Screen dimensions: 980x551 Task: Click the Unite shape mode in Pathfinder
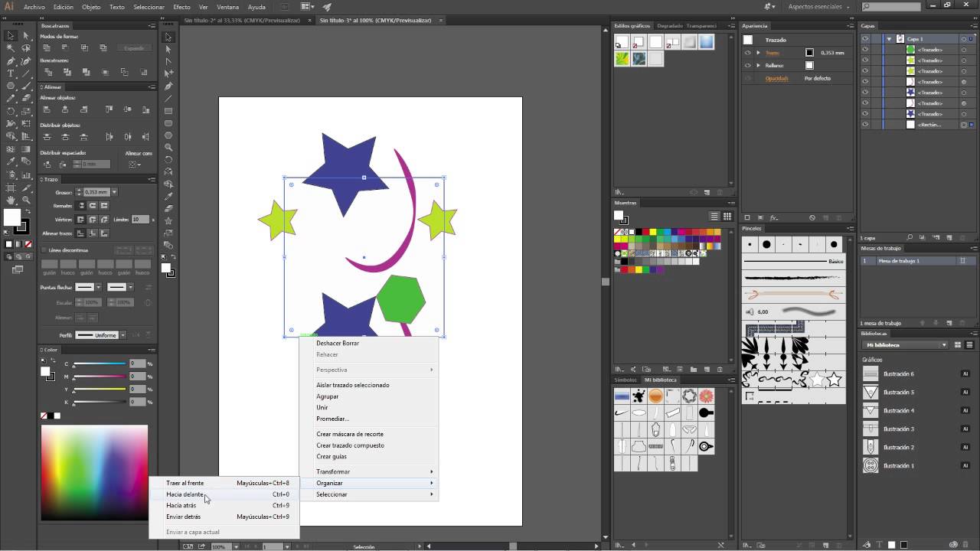click(47, 47)
